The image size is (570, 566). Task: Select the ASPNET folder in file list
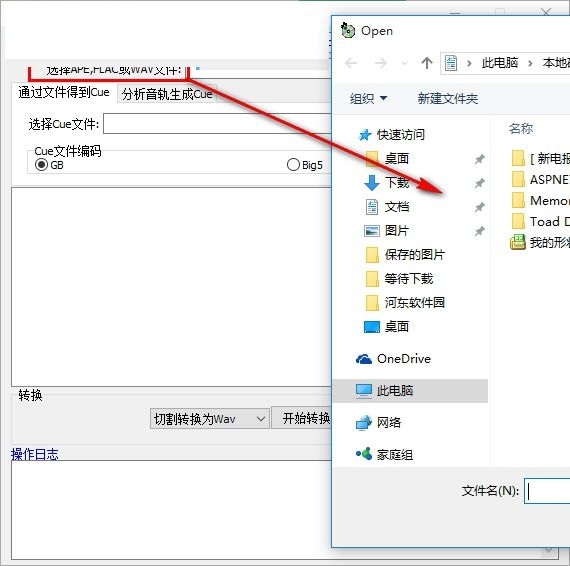point(541,179)
